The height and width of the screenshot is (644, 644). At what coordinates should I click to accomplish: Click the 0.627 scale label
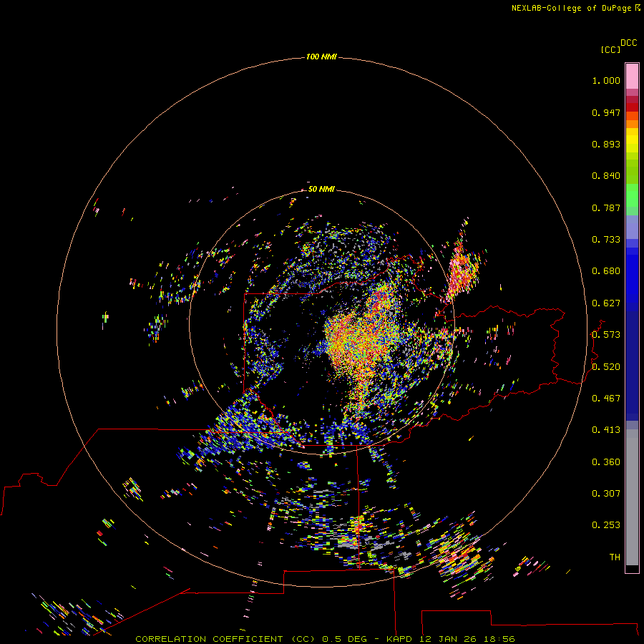tap(606, 303)
